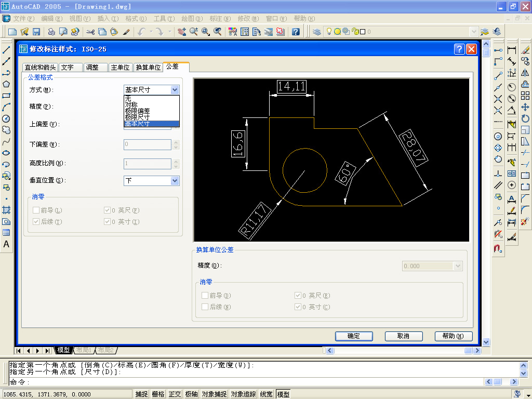Switch to the 换算单位 tab

point(148,68)
